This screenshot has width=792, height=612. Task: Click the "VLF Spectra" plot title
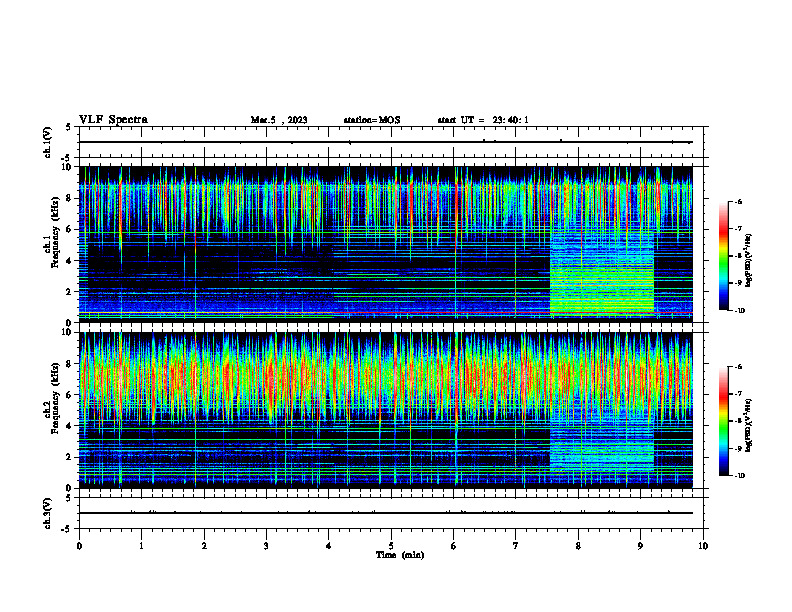[113, 120]
